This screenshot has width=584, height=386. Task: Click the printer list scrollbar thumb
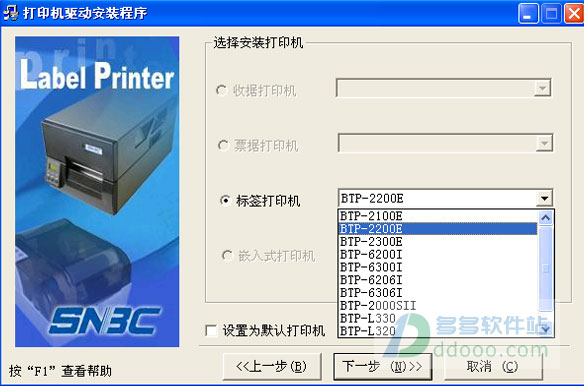pos(546,268)
